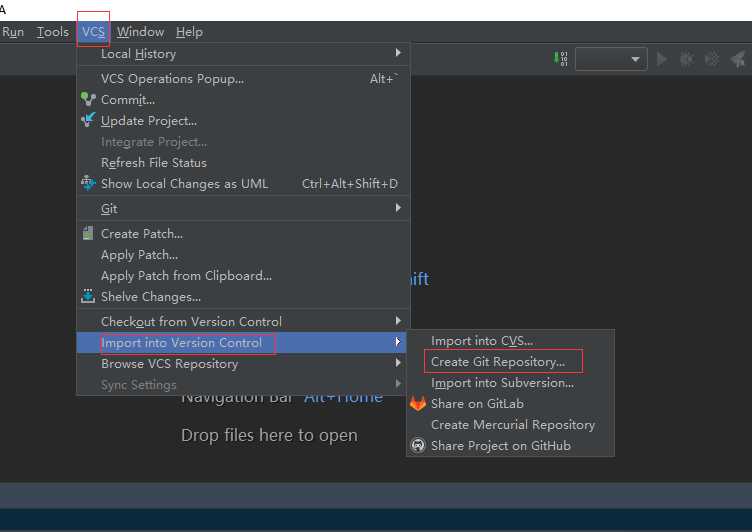
Task: Click the binary build icon in toolbar
Action: pos(561,59)
